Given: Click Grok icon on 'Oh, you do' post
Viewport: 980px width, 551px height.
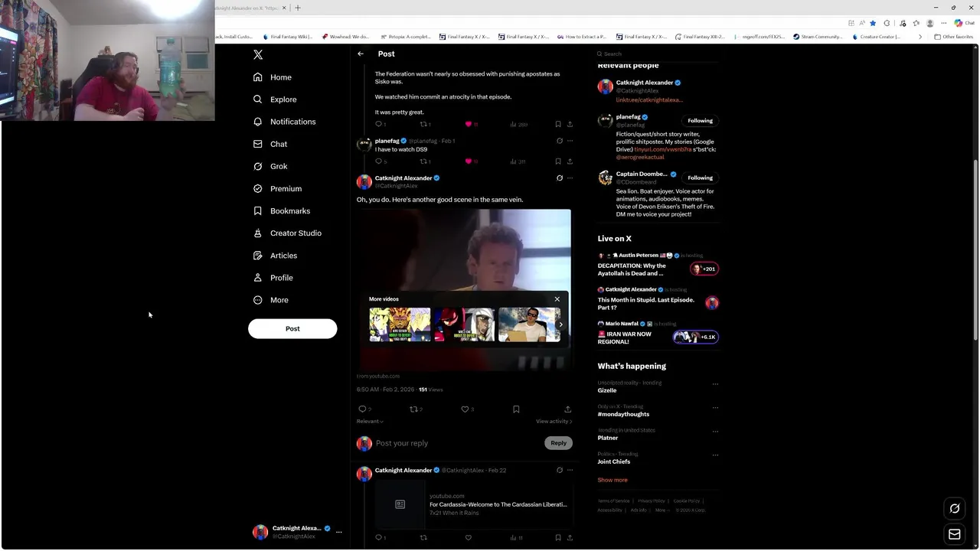Looking at the screenshot, I should click(560, 178).
